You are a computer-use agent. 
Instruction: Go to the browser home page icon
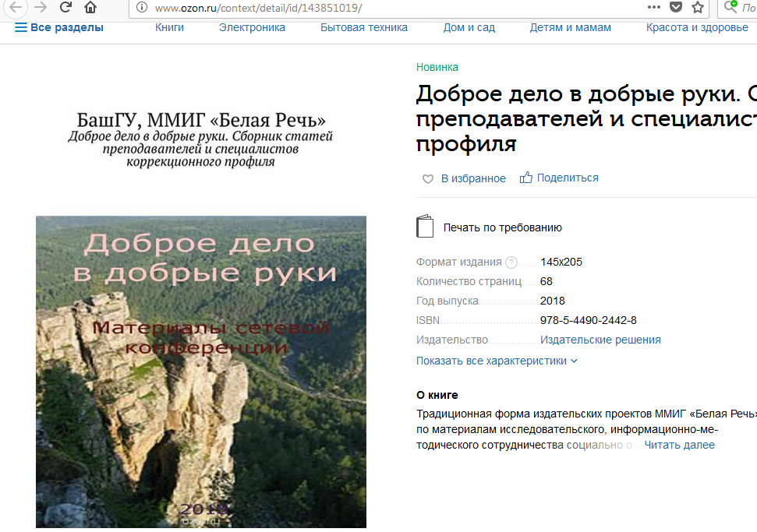pyautogui.click(x=90, y=8)
